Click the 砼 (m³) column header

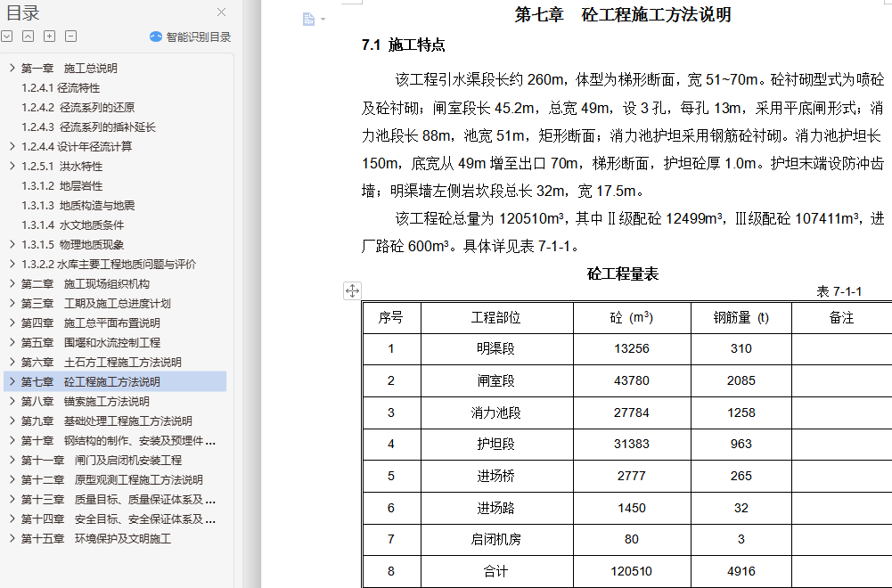click(x=632, y=317)
